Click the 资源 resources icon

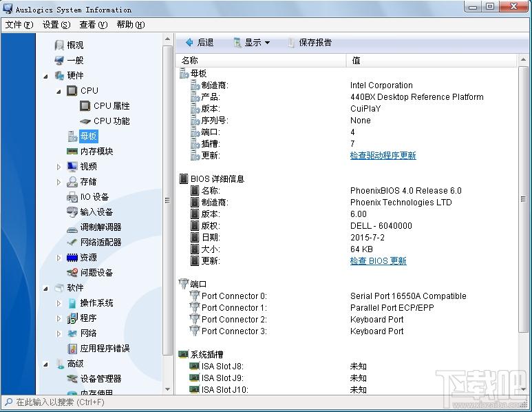point(72,258)
